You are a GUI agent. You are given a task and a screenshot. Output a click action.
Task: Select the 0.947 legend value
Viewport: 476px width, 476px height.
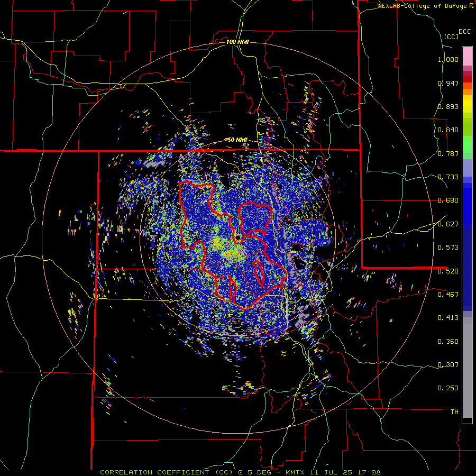tap(448, 83)
